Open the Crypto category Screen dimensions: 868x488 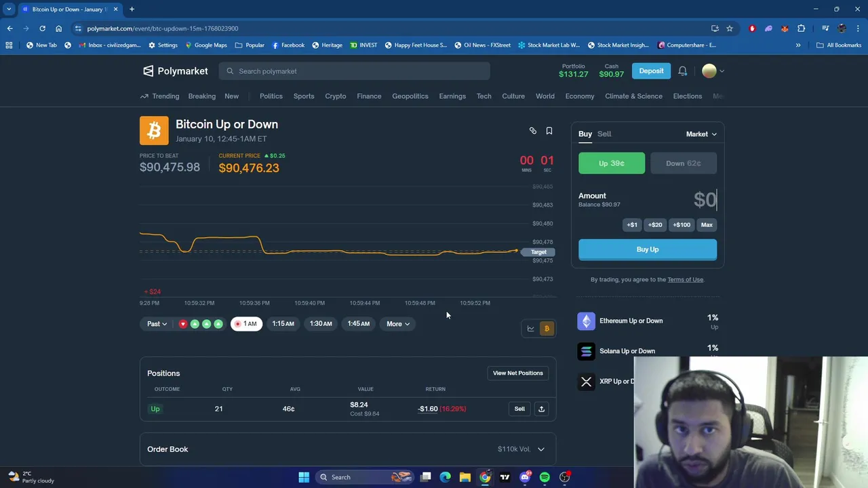coord(336,96)
